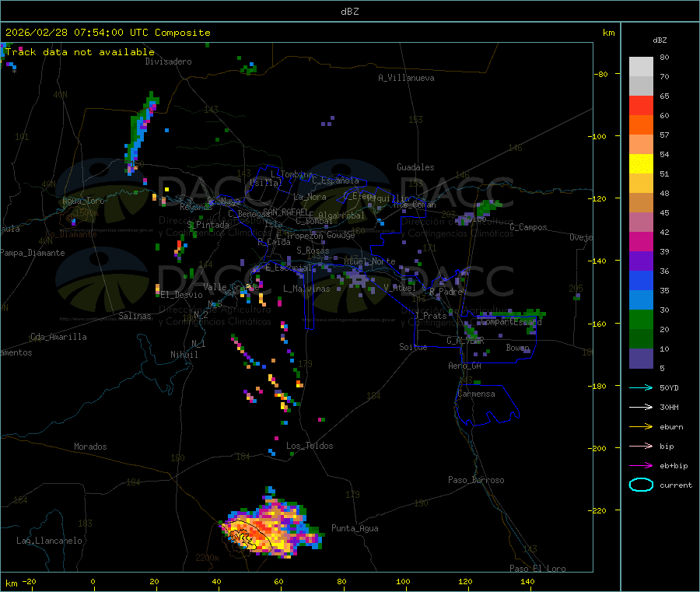
Task: Click the Los_Toldos map label
Action: point(310,446)
